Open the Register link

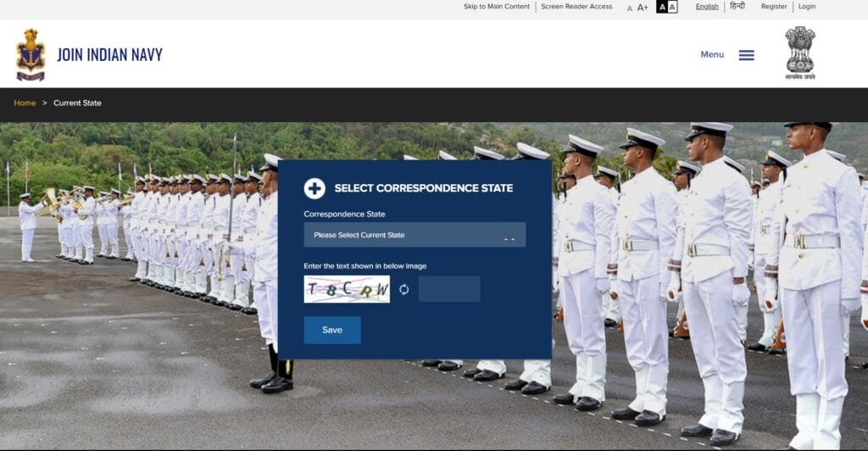[774, 7]
